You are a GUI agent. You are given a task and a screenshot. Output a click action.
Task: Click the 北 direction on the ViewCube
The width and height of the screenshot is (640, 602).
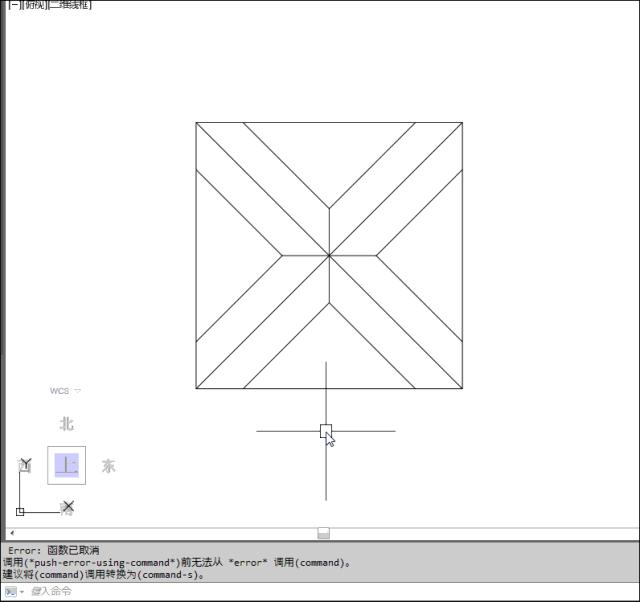click(66, 424)
